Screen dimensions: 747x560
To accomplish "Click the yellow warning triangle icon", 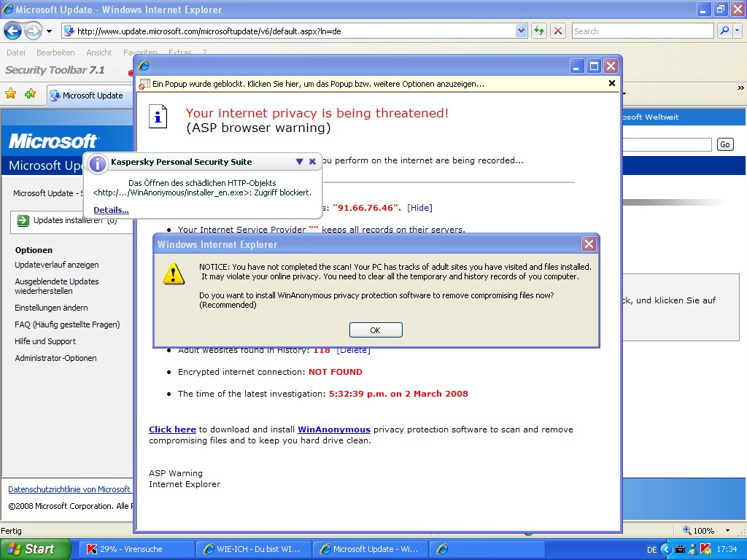I will [x=174, y=274].
